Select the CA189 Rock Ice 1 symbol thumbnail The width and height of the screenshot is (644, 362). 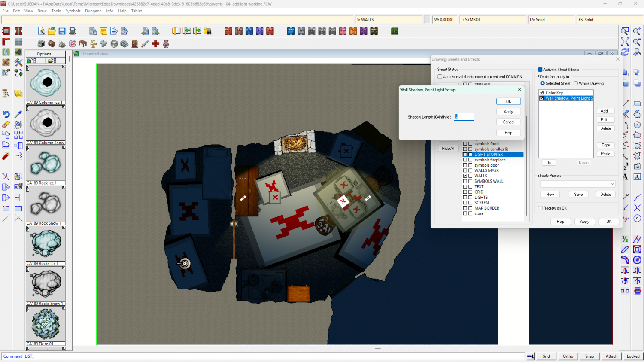tap(46, 164)
